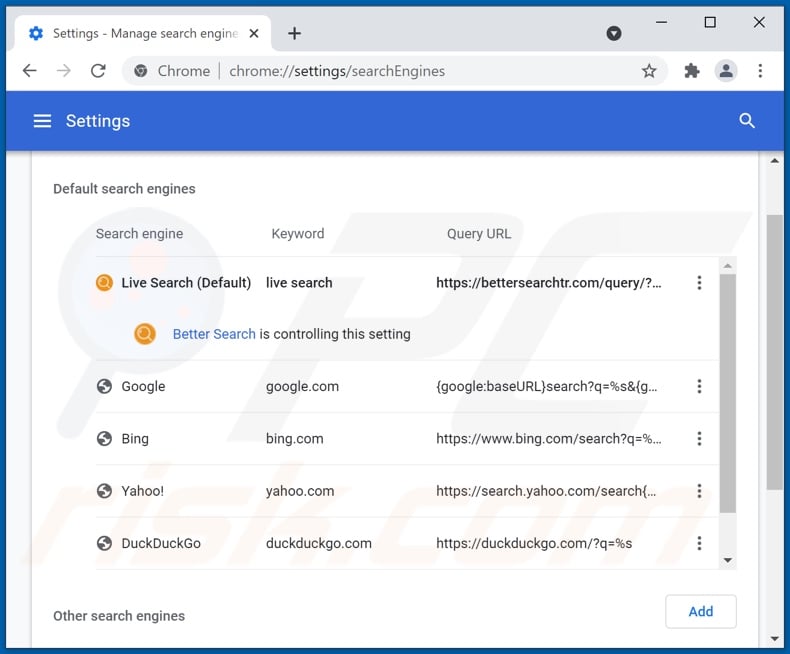790x654 pixels.
Task: Click the Settings title in the blue header
Action: [98, 121]
